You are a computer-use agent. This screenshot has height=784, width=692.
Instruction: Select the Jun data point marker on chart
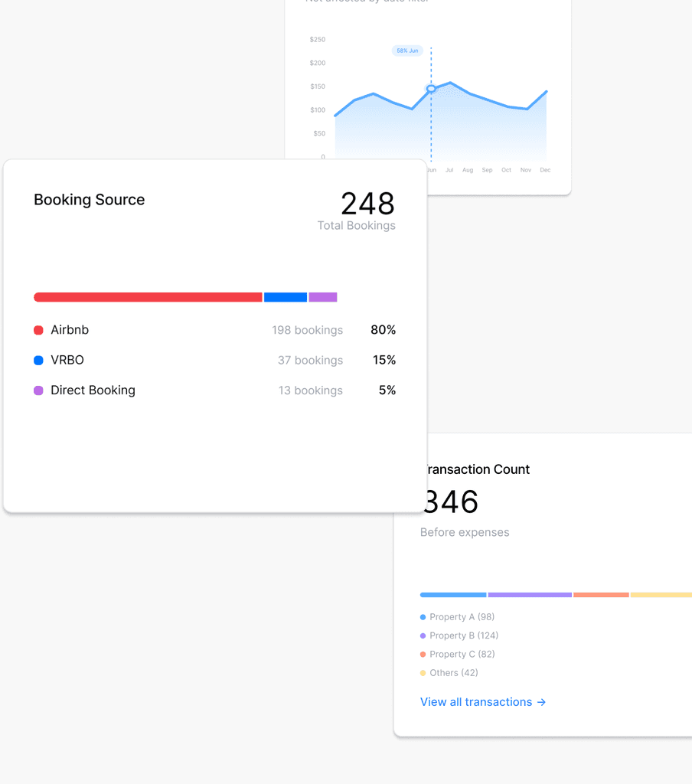click(x=431, y=89)
